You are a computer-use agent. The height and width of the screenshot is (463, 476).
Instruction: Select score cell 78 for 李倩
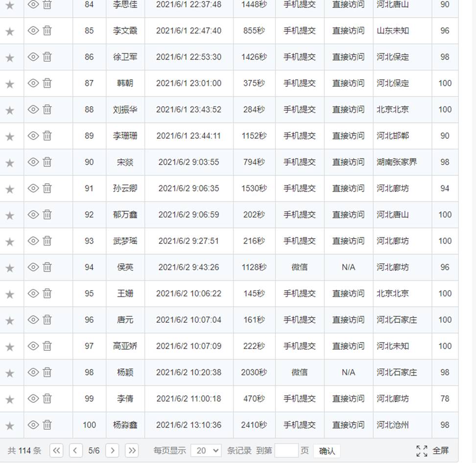tap(444, 399)
